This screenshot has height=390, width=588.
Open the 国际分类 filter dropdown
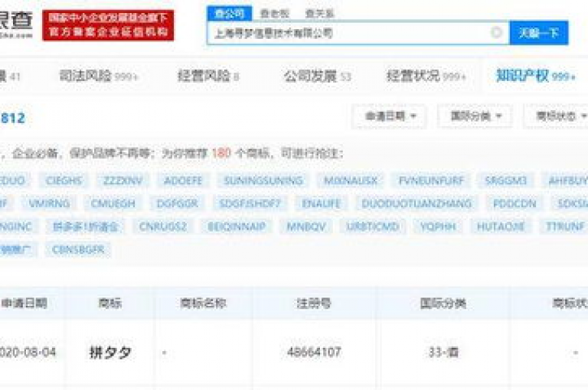pos(475,116)
